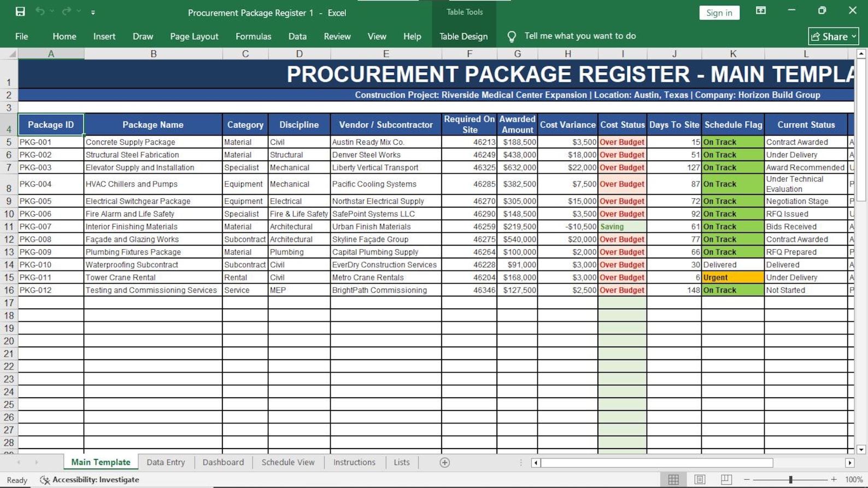Click the 100% zoom level label
The image size is (868, 488).
point(854,480)
